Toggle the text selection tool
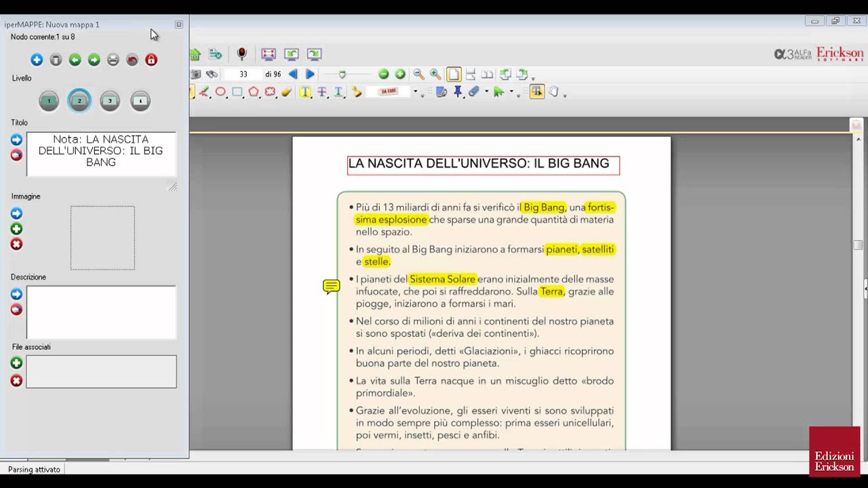This screenshot has width=868, height=488. pyautogui.click(x=537, y=92)
